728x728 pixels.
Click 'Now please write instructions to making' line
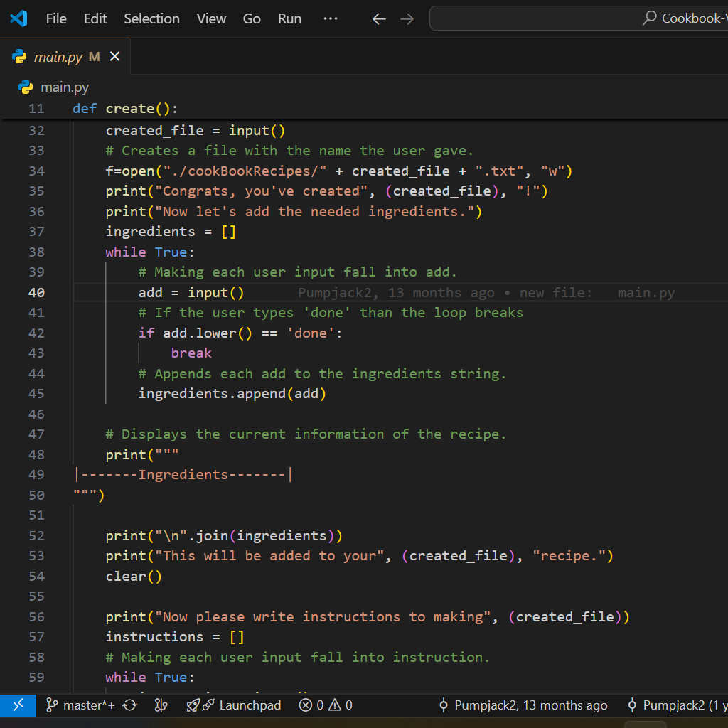pos(368,617)
